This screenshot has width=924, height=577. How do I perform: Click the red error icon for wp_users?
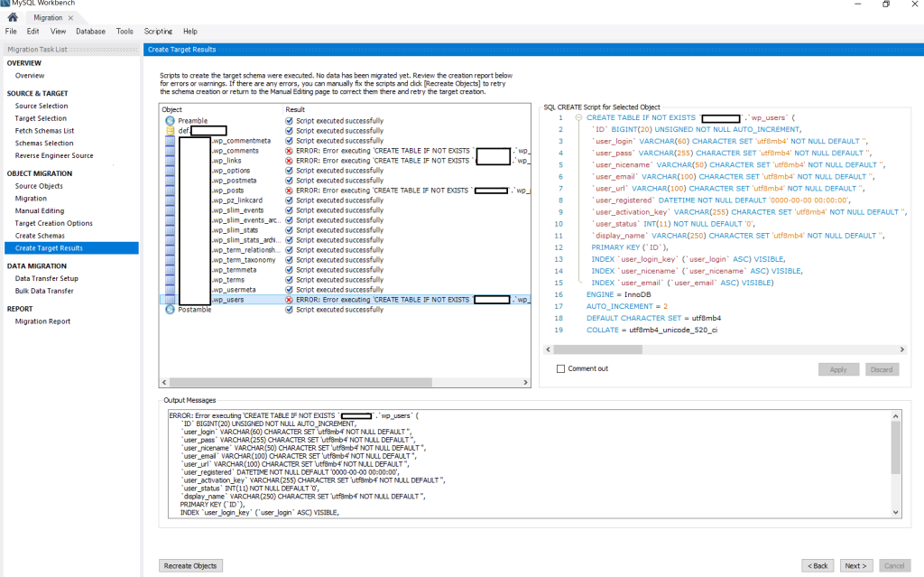(289, 300)
